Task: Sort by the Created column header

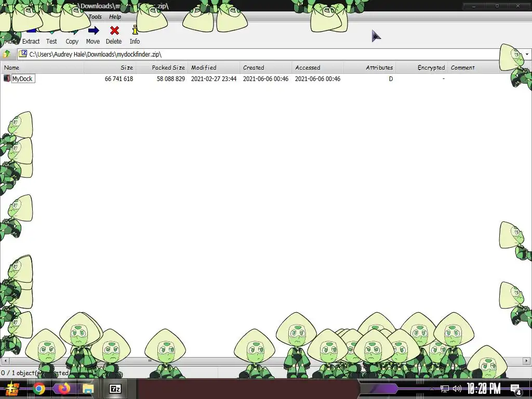Action: (265, 68)
